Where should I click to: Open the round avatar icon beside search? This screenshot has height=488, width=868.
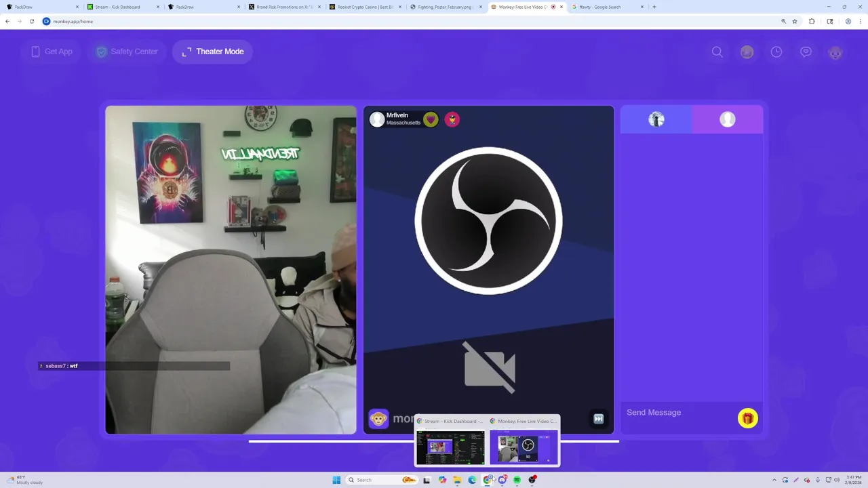(x=747, y=52)
